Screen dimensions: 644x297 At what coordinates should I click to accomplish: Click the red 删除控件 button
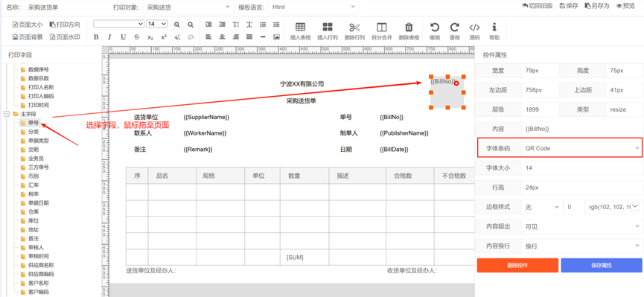point(517,266)
